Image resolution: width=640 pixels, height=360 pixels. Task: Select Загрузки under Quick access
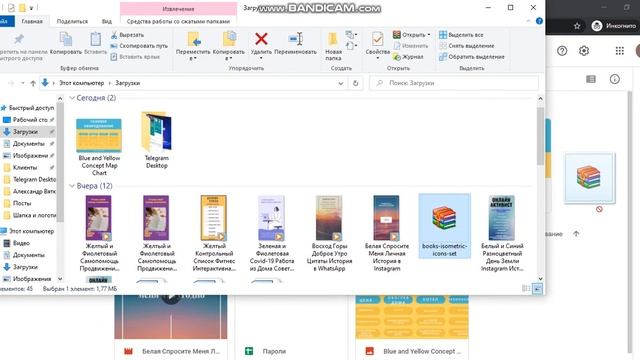pos(25,132)
